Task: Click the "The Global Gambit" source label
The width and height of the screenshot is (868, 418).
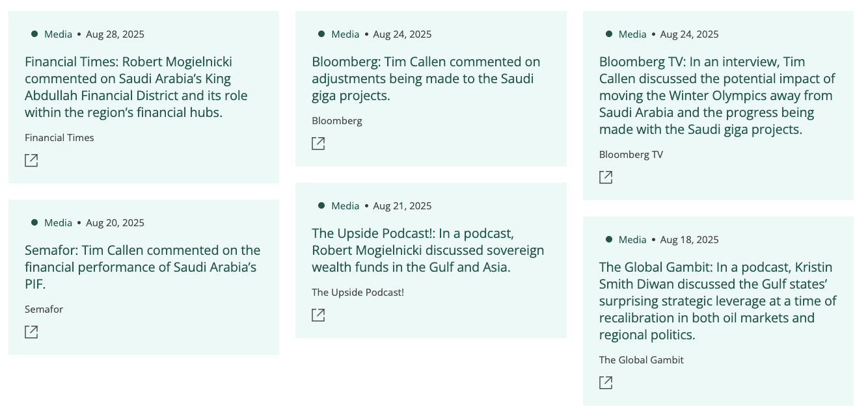Action: click(x=641, y=360)
